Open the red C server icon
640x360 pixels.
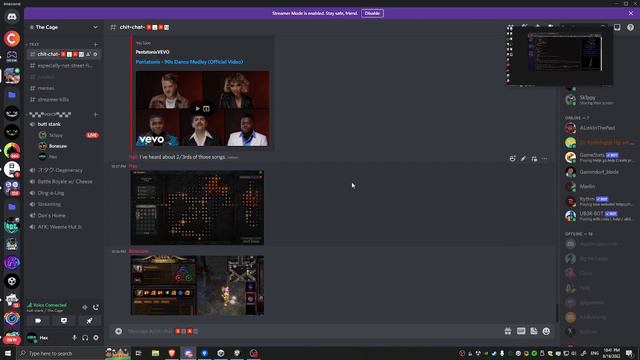(x=12, y=39)
